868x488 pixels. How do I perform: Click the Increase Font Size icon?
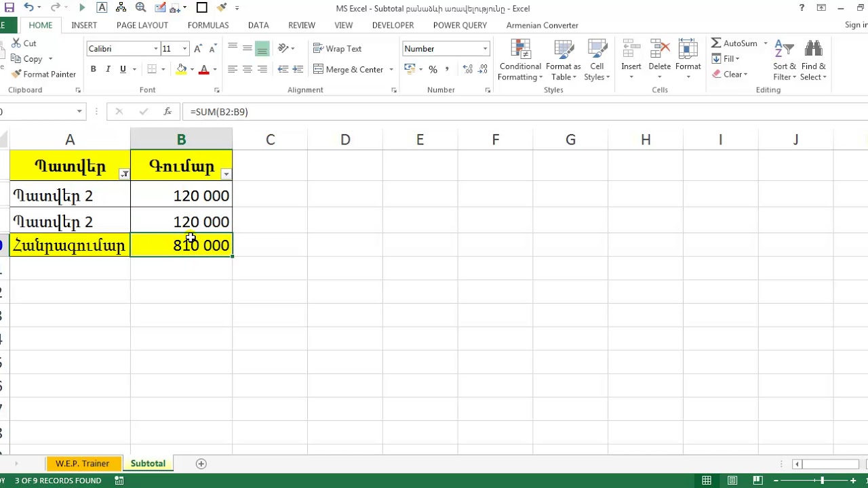[x=198, y=49]
